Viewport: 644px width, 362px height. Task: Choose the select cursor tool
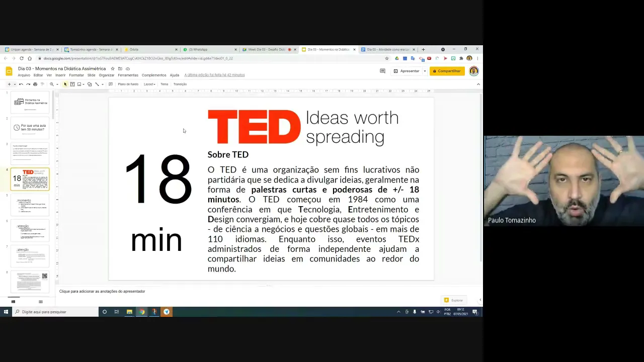click(x=65, y=84)
